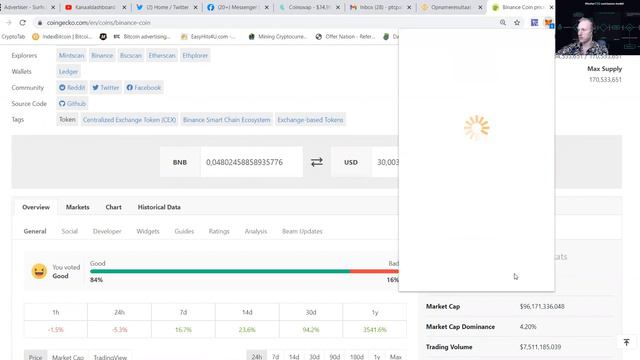The height and width of the screenshot is (360, 640).
Task: Open the Etherscan explorer link
Action: pyautogui.click(x=162, y=56)
